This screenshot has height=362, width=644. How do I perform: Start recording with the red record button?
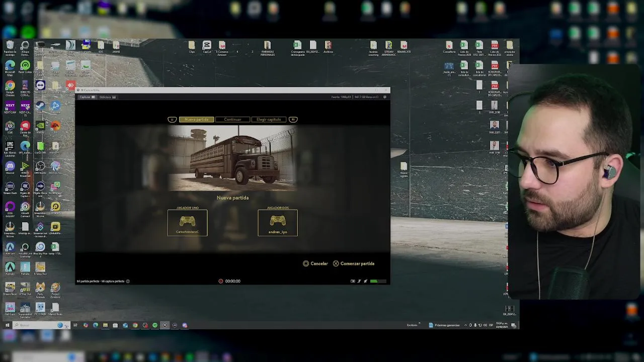tap(220, 281)
